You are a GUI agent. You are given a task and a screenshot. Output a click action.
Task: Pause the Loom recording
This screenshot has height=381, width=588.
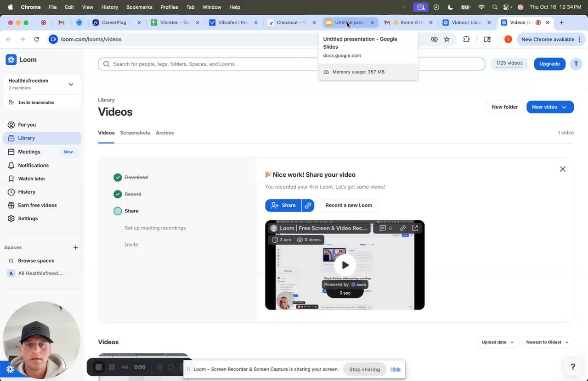pos(112,367)
